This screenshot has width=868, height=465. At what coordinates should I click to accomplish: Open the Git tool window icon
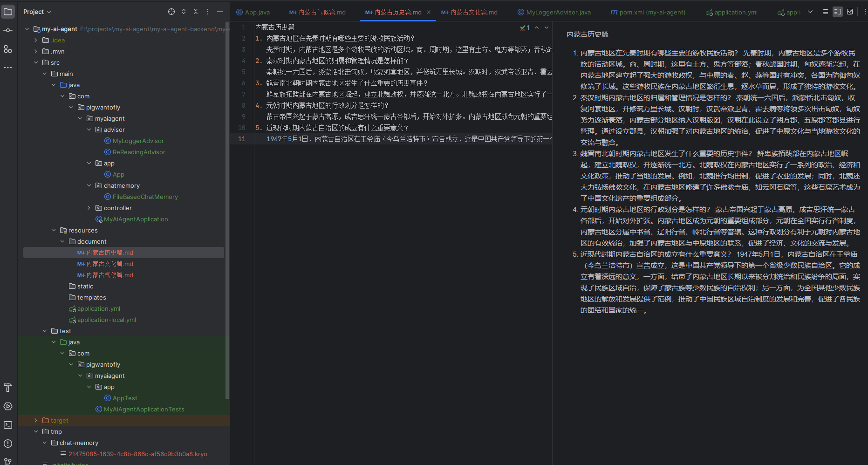8,462
